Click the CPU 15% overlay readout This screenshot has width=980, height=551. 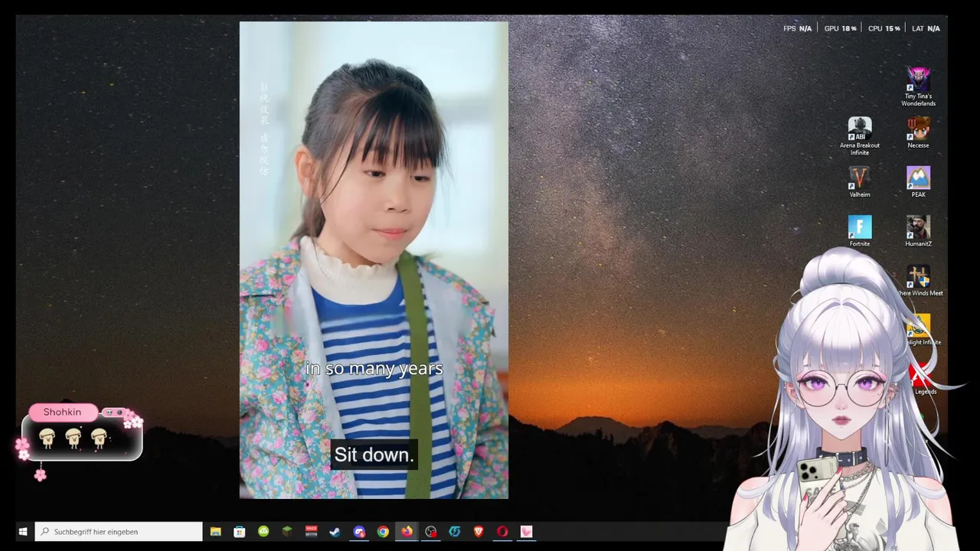(884, 28)
